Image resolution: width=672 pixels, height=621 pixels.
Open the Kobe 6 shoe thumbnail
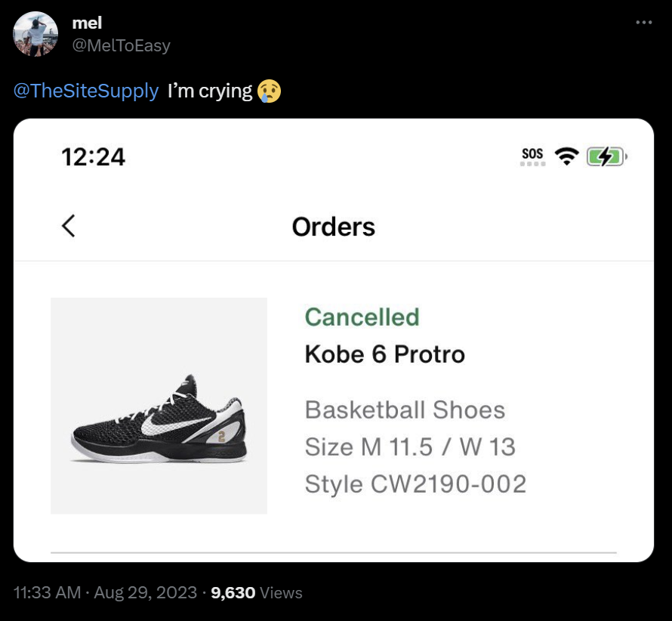coord(159,406)
